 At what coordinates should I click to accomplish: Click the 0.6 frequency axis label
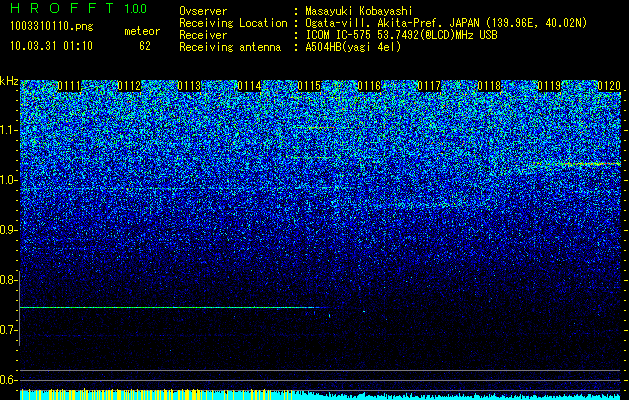(x=9, y=380)
